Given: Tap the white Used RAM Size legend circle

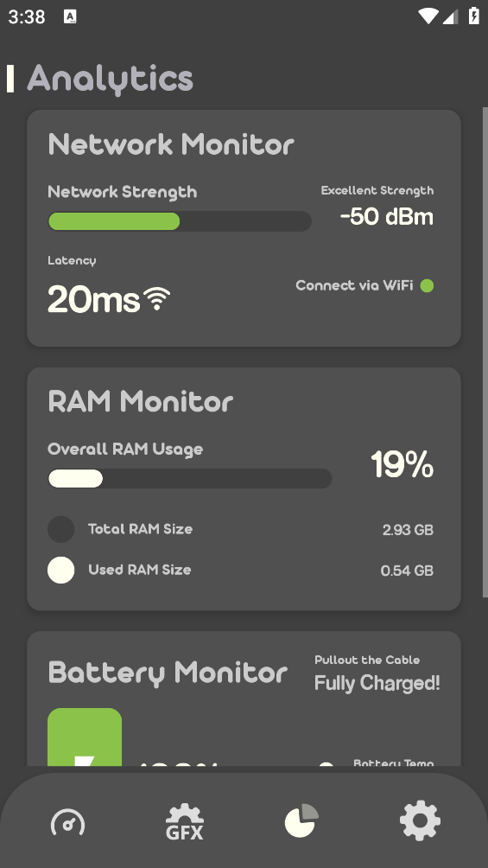Looking at the screenshot, I should click(60, 571).
